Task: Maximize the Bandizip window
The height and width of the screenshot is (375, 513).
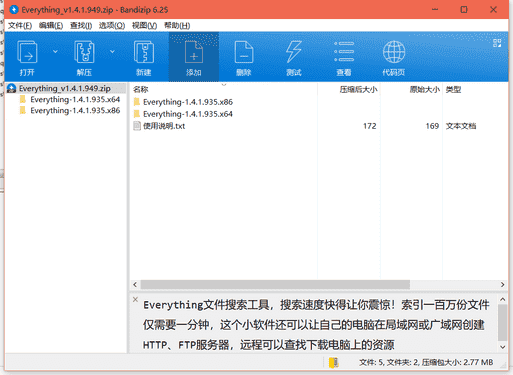Action: tap(464, 10)
